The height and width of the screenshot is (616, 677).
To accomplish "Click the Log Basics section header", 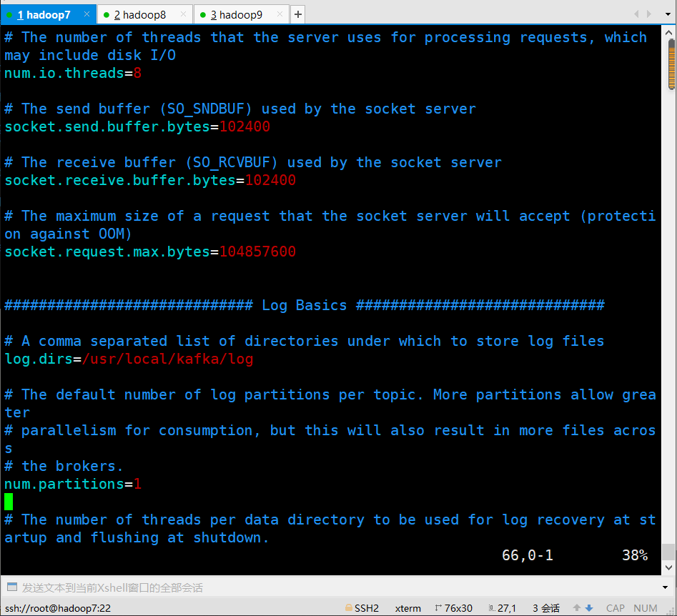I will (305, 305).
